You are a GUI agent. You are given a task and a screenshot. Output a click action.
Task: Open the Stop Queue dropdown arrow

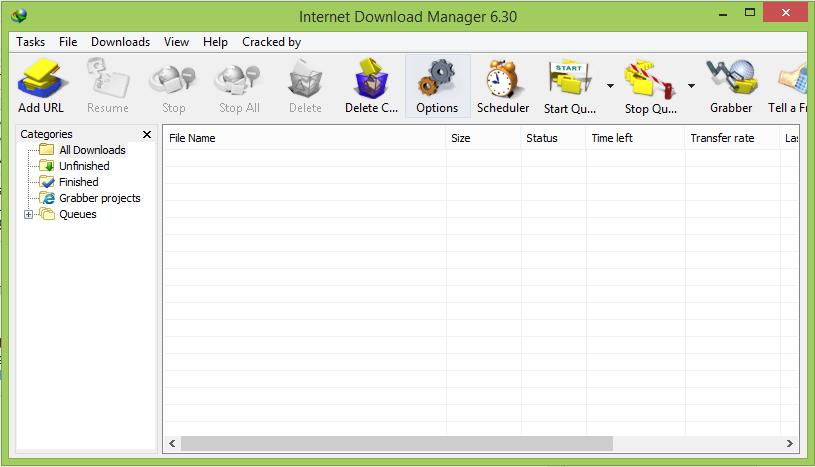(691, 86)
